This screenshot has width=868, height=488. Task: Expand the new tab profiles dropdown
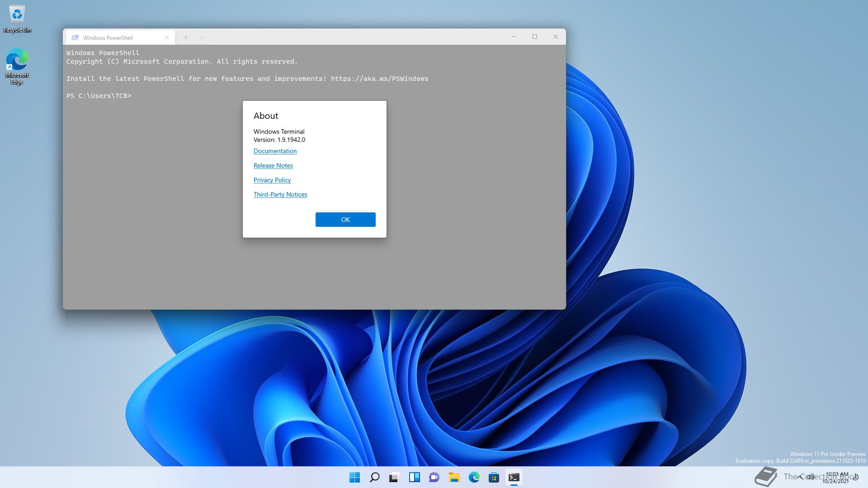(x=201, y=38)
